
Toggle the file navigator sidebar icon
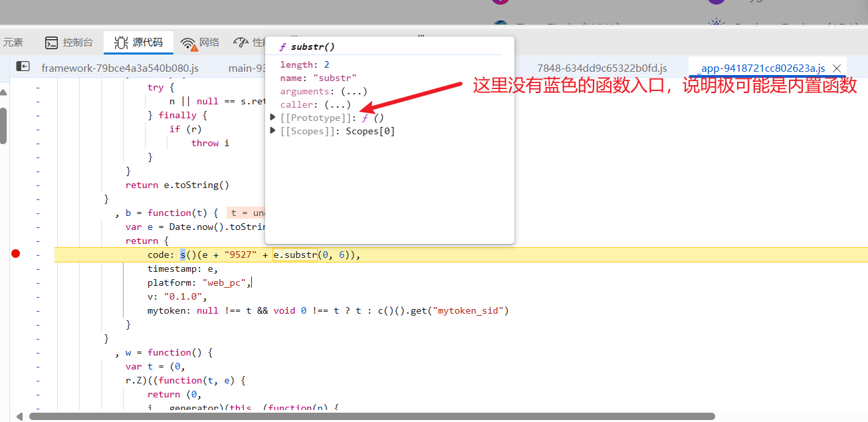click(23, 66)
